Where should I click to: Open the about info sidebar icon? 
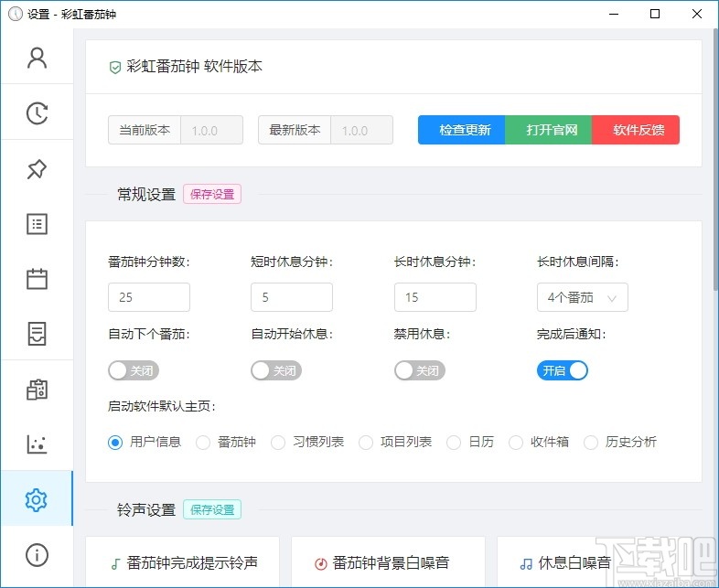coord(37,554)
